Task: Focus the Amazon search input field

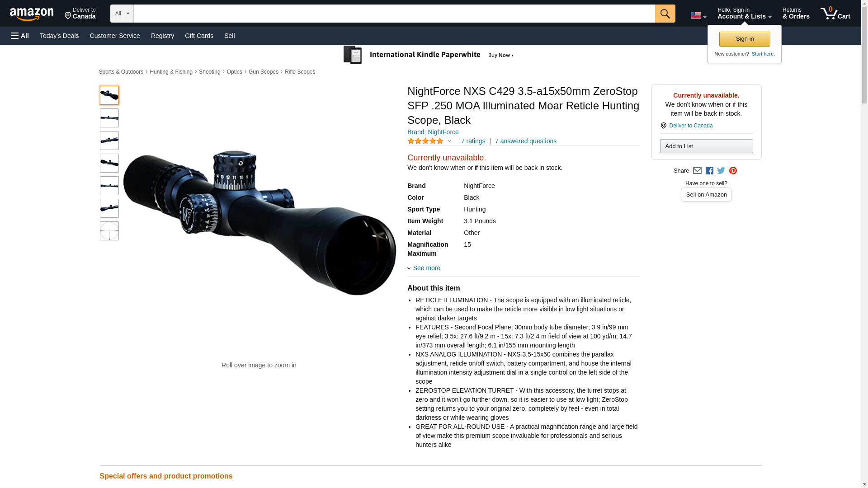Action: [394, 14]
